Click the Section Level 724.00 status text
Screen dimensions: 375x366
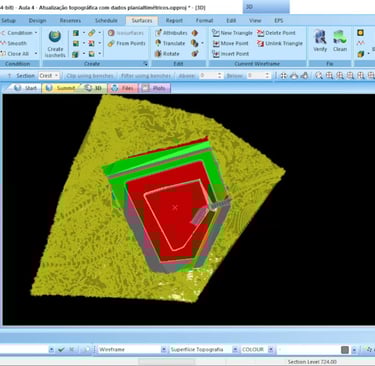tap(312, 362)
